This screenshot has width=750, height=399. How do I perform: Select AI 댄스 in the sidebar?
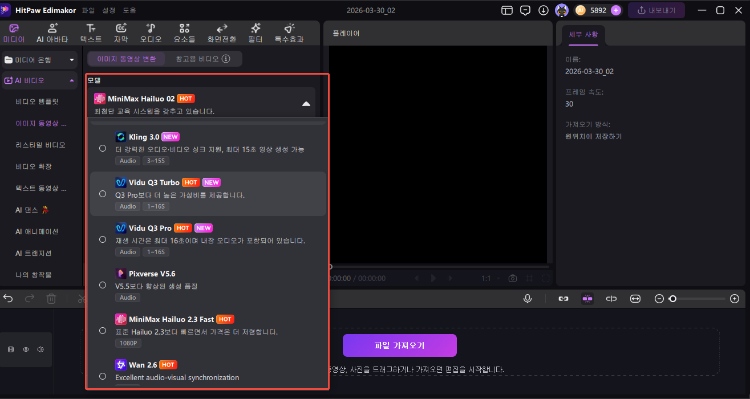coord(32,210)
